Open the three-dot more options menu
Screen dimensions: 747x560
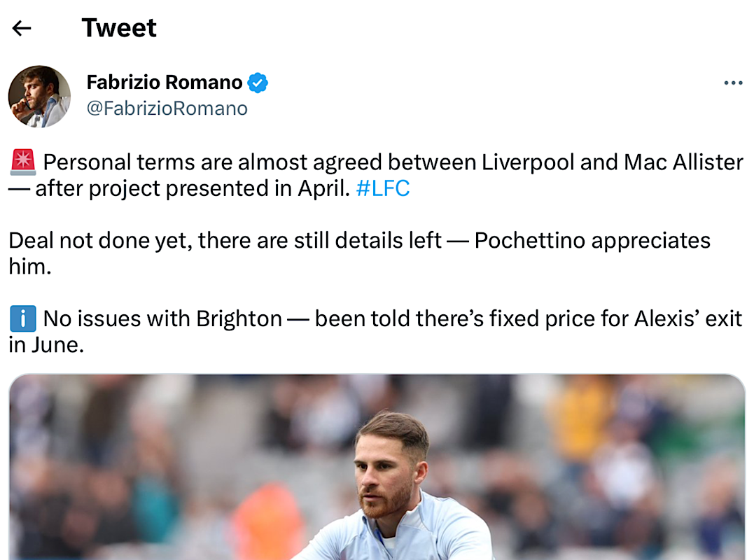coord(733,83)
